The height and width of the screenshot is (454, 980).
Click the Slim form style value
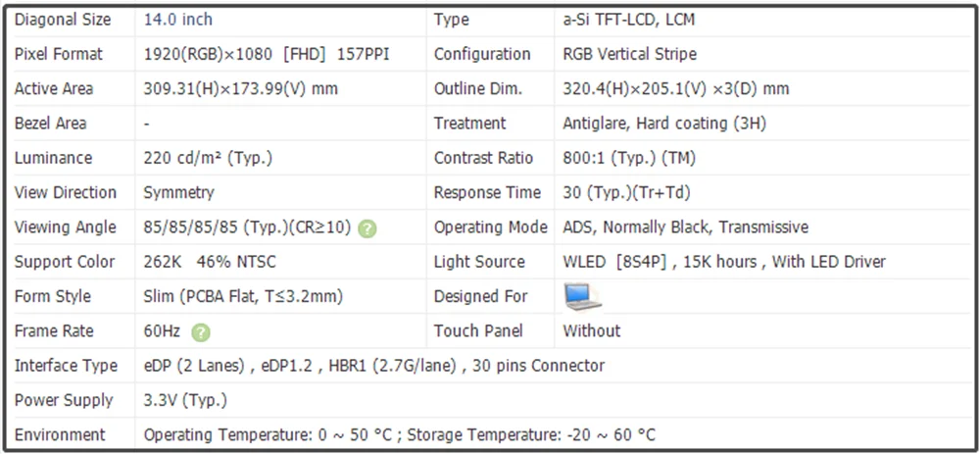pyautogui.click(x=243, y=296)
